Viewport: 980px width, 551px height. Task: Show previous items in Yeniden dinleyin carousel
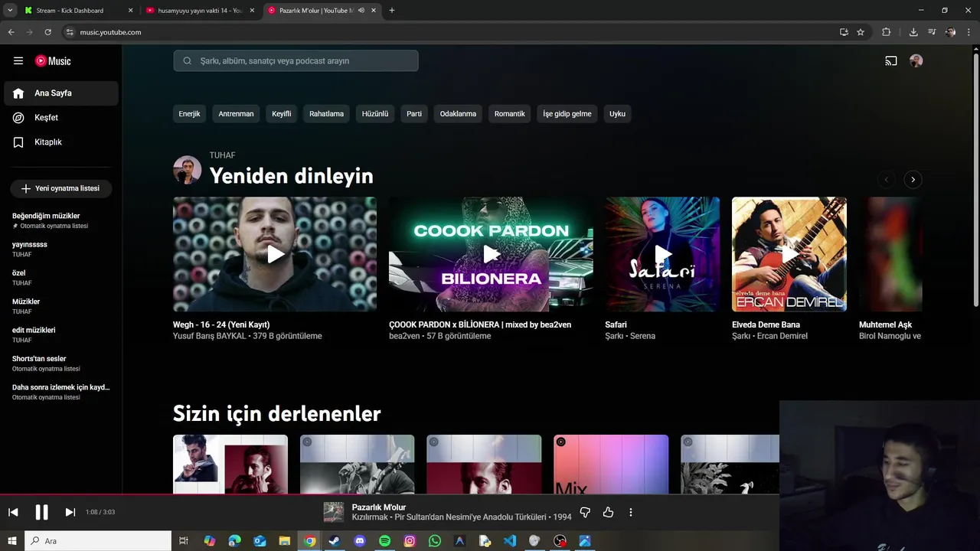pyautogui.click(x=887, y=180)
